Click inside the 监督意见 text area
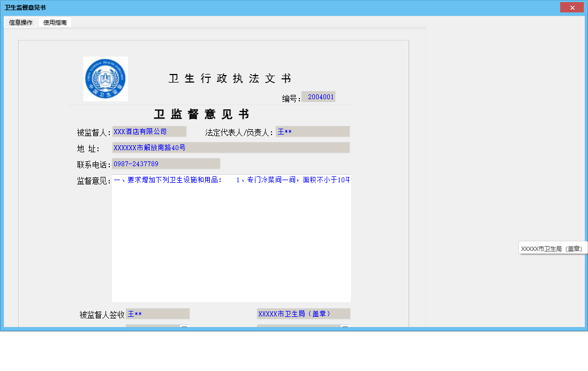588x371 pixels. click(230, 241)
